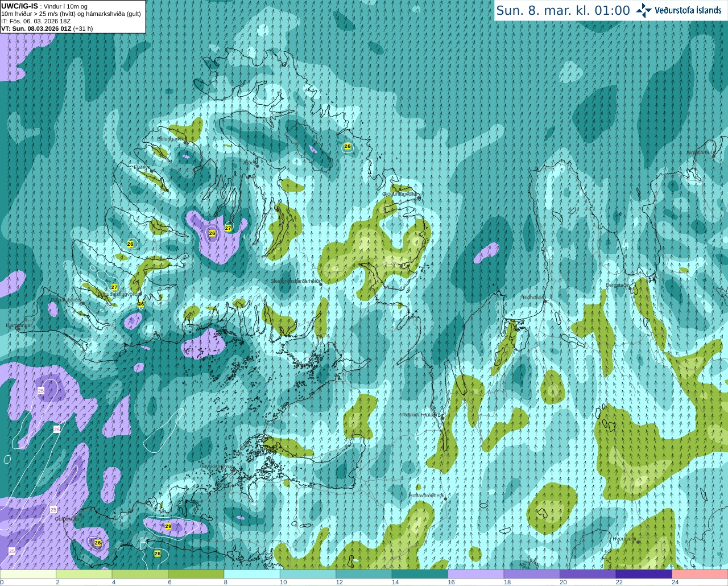Click the Bergstaðir station label
Image resolution: width=728 pixels, height=586 pixels.
617,285
